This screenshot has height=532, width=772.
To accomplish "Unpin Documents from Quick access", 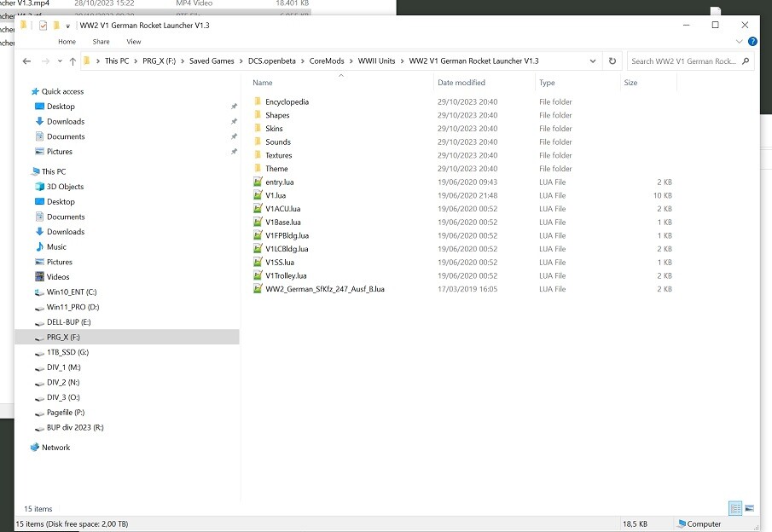I will [234, 136].
